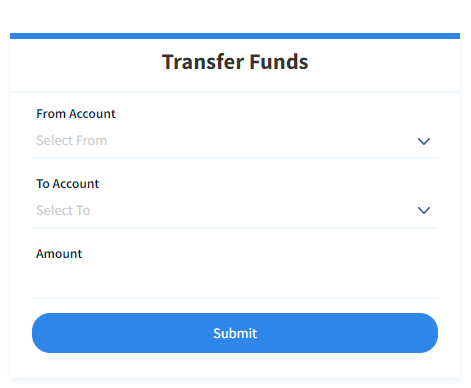Viewport: 471px width, 388px height.
Task: Choose an account to transfer to
Action: (x=235, y=211)
